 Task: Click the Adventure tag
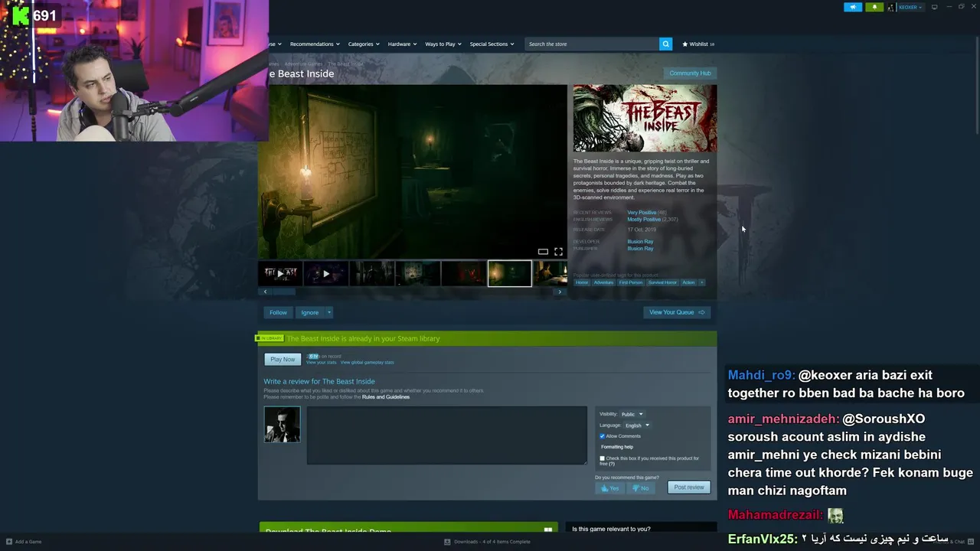[x=603, y=282]
